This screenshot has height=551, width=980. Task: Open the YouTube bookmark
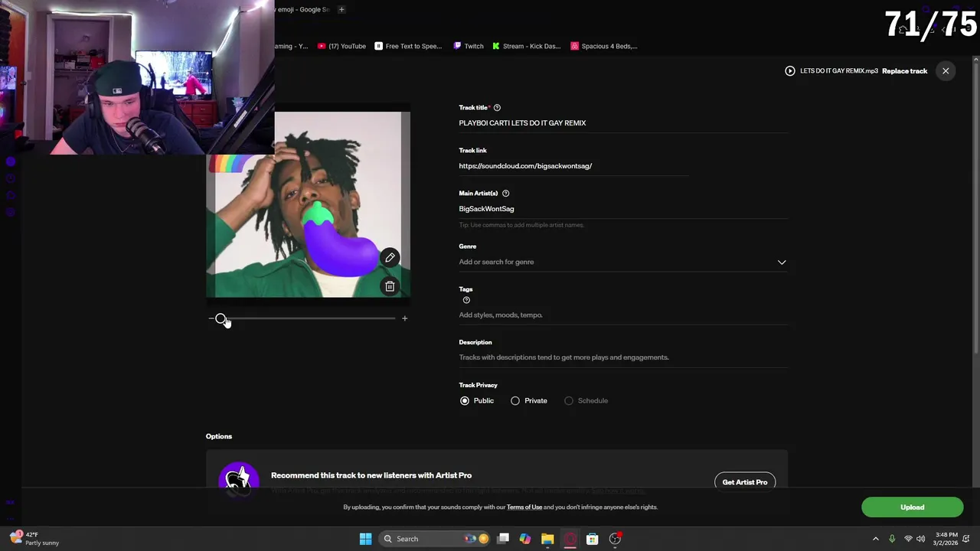342,46
